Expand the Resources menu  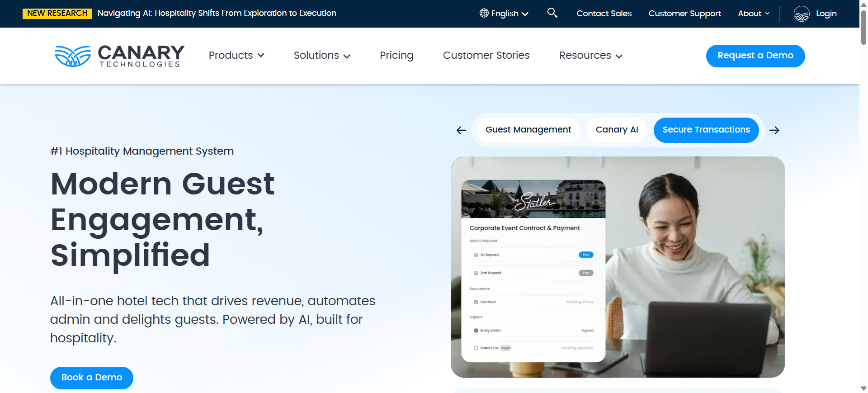click(x=590, y=55)
